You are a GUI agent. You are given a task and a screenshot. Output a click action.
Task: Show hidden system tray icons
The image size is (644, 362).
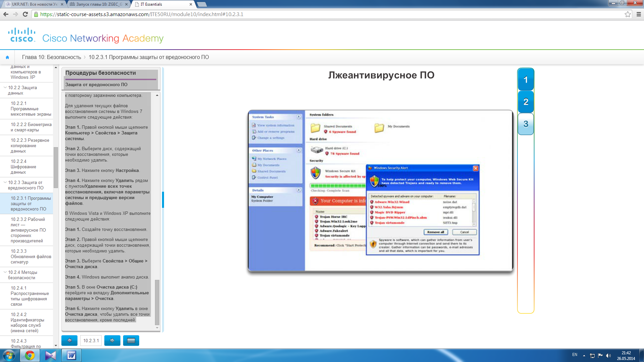point(584,356)
